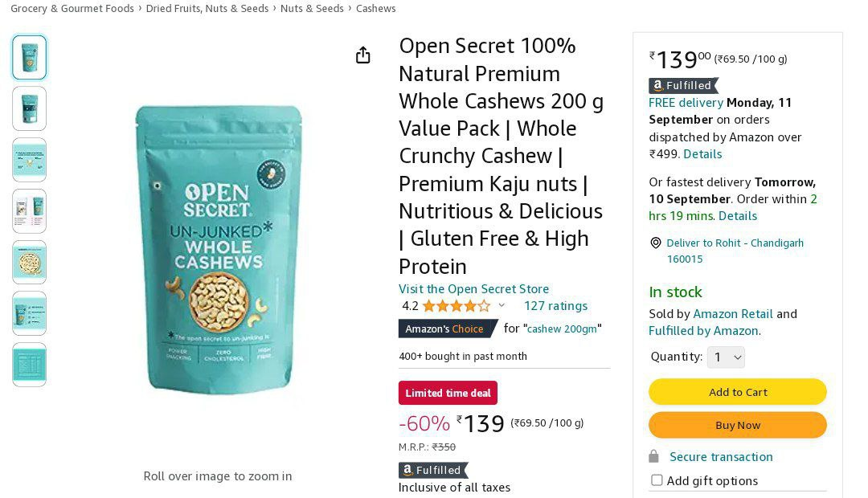Click the share icon above product image
Screen dimensions: 868x498
click(x=362, y=55)
